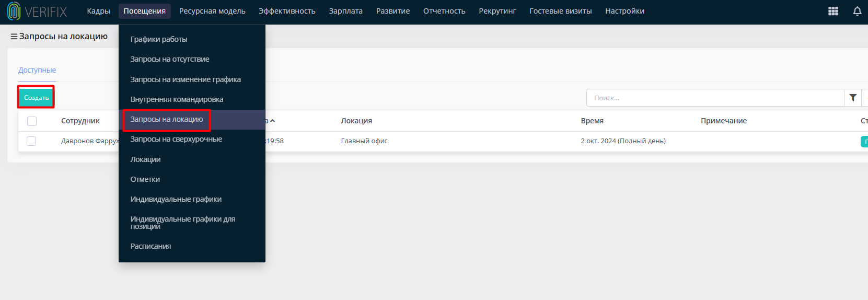Focus the Поиск search field

tap(715, 98)
